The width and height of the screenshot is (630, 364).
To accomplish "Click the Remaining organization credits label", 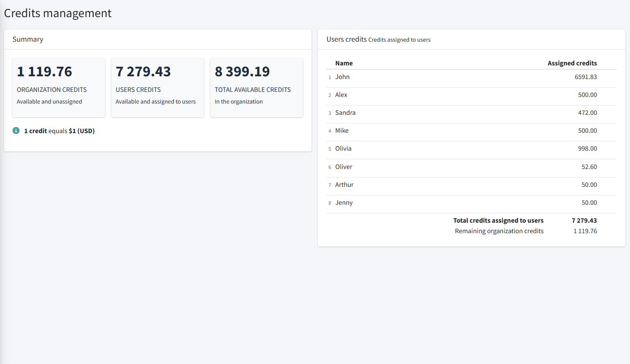I will click(499, 231).
